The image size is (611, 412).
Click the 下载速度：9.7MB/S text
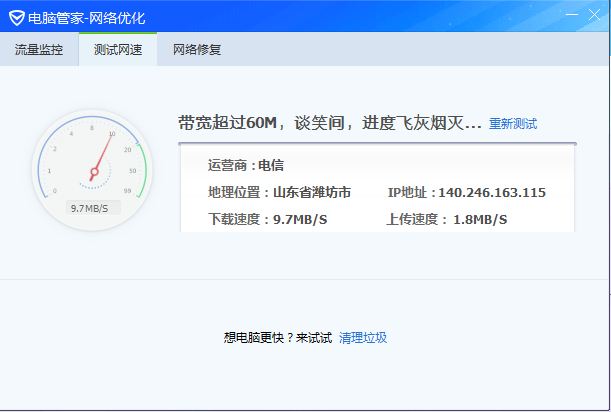(267, 219)
